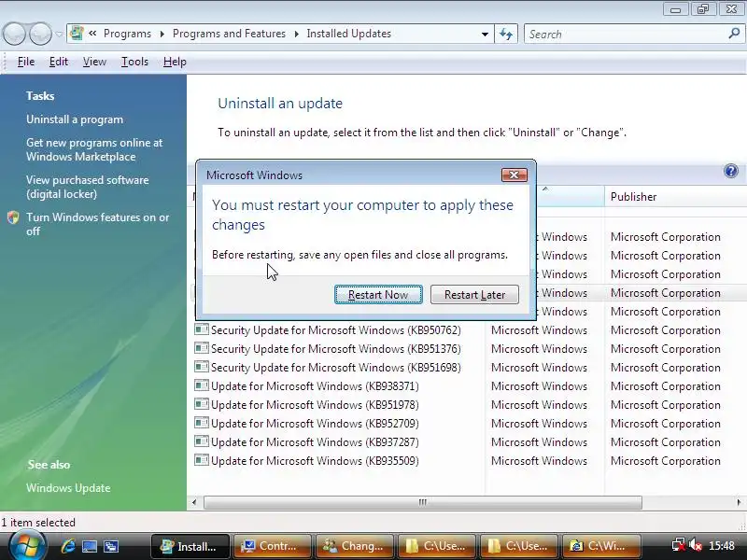This screenshot has height=560, width=747.
Task: Launch Internet Explorer from Quick Launch
Action: (x=67, y=546)
